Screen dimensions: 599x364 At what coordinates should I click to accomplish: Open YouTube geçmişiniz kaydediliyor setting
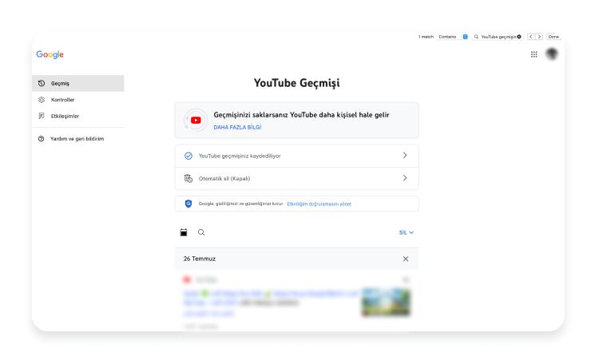pyautogui.click(x=297, y=156)
